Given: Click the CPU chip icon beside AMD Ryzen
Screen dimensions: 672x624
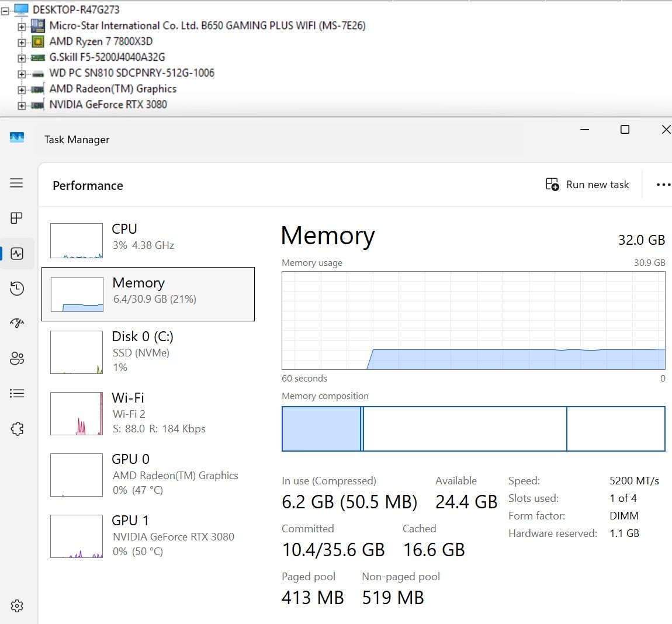Looking at the screenshot, I should 38,41.
